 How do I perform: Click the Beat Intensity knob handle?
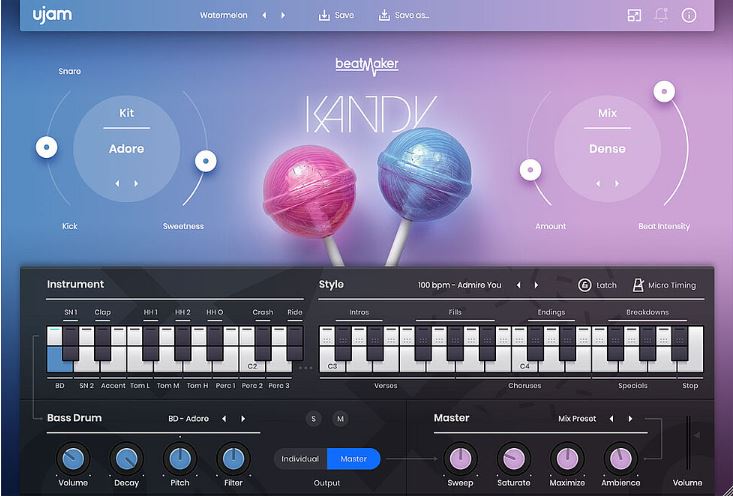coord(664,92)
